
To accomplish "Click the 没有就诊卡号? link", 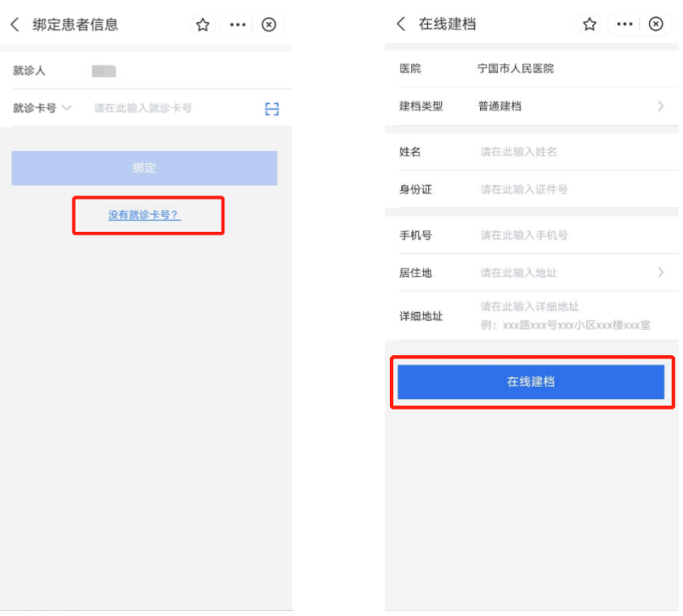I will [144, 215].
